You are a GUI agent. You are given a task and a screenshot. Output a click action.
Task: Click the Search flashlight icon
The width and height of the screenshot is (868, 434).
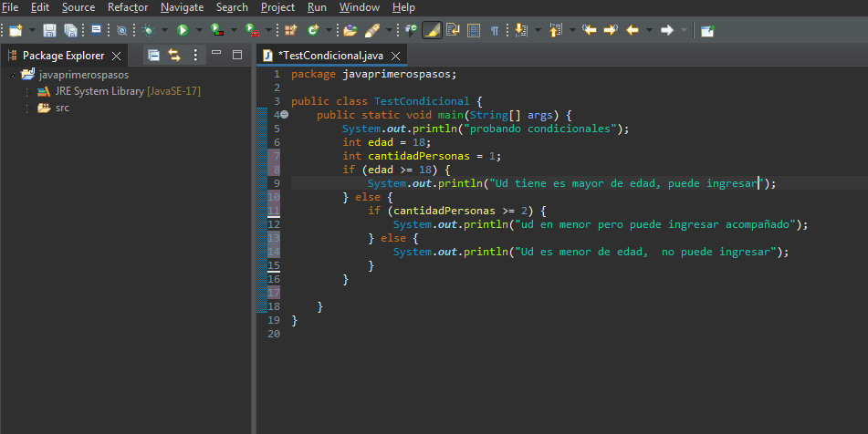coord(372,30)
